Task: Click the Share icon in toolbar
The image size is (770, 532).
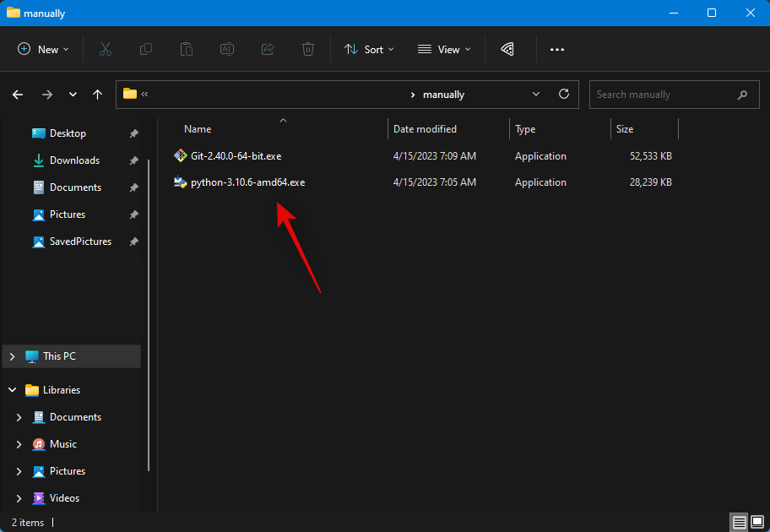Action: point(268,50)
